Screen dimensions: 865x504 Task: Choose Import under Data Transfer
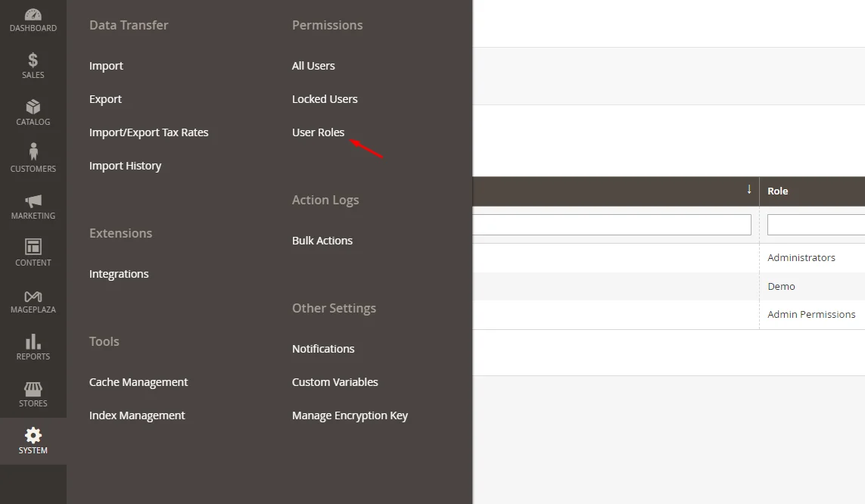coord(106,66)
